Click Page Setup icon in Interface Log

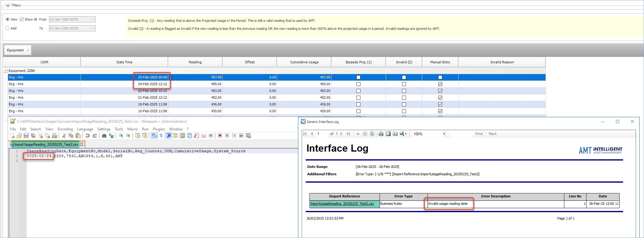click(x=395, y=134)
